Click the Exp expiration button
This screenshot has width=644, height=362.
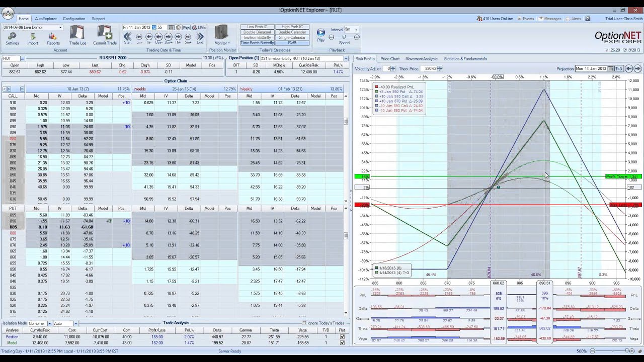[186, 28]
